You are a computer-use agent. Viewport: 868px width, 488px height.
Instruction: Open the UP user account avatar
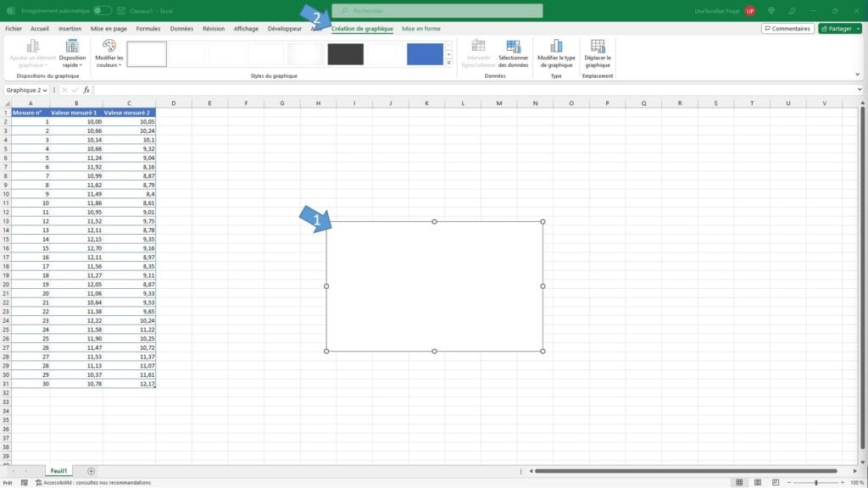point(750,10)
